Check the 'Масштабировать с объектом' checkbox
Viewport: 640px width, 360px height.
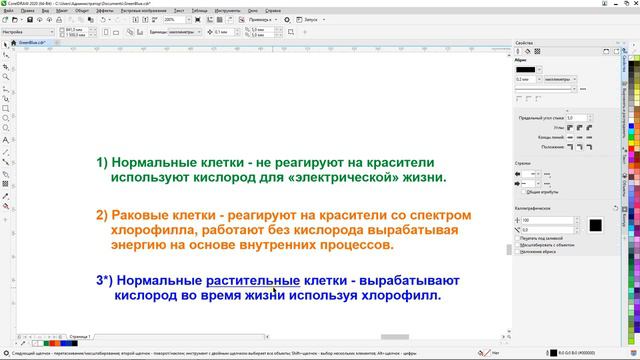tap(517, 245)
